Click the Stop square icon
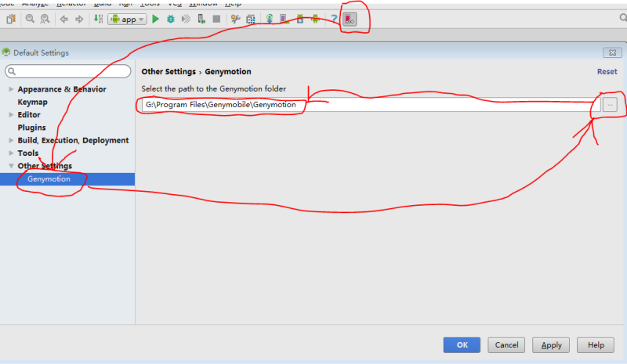This screenshot has width=627, height=364. 216,19
